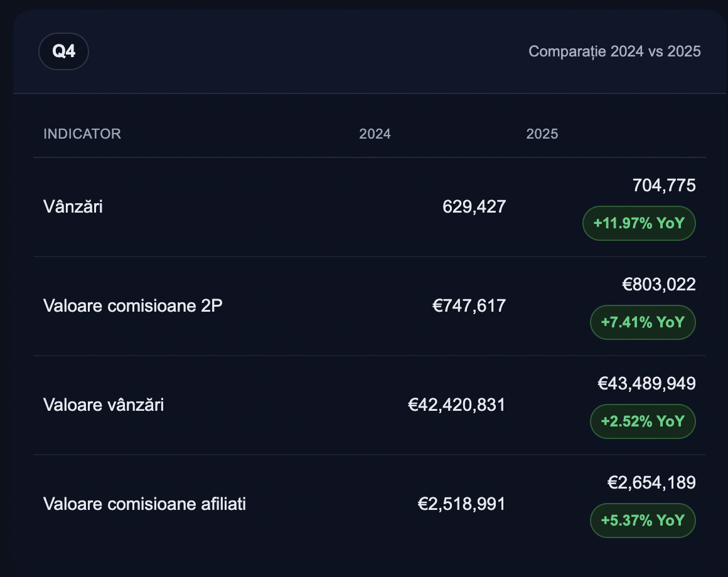
Task: Click the Comparație 2024 vs 2025 label
Action: click(x=614, y=51)
